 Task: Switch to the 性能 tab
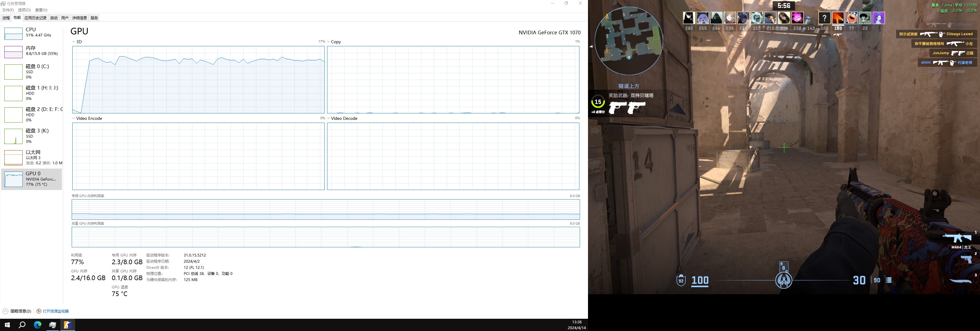click(x=17, y=17)
